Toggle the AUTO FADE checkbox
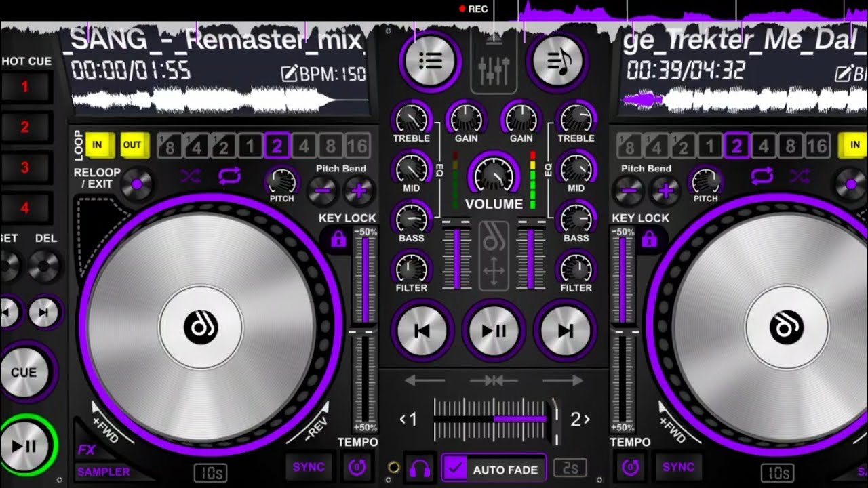The width and height of the screenshot is (868, 488). click(456, 469)
